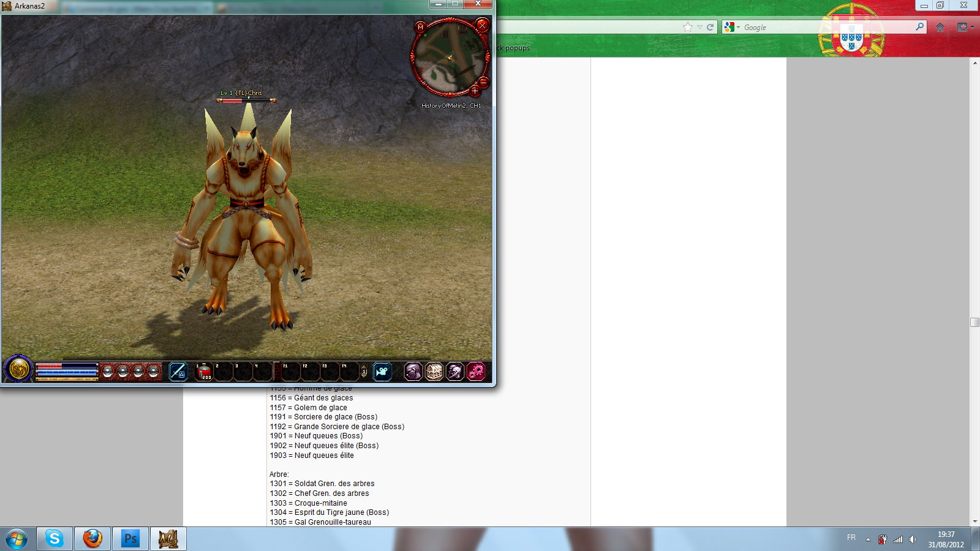Viewport: 980px width, 551px height.
Task: Click '1192 = Grande Sorciere de glace (Boss)'
Action: tap(337, 427)
